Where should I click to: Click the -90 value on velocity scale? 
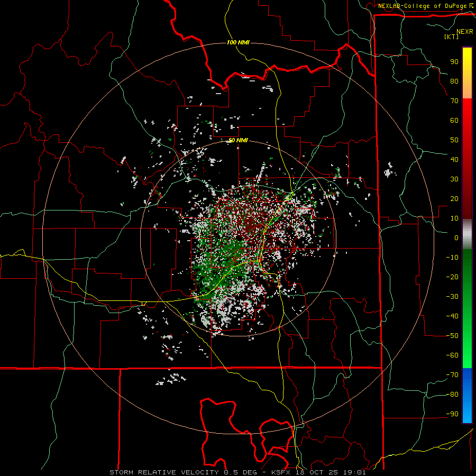[452, 414]
